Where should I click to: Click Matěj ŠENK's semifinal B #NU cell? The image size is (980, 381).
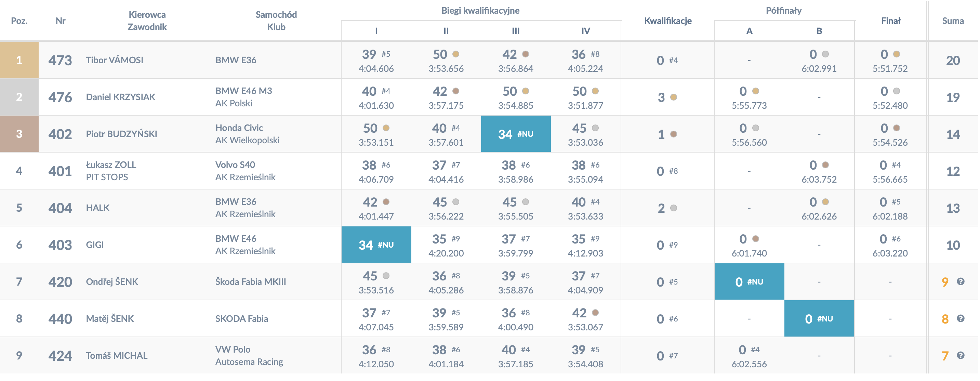(819, 318)
